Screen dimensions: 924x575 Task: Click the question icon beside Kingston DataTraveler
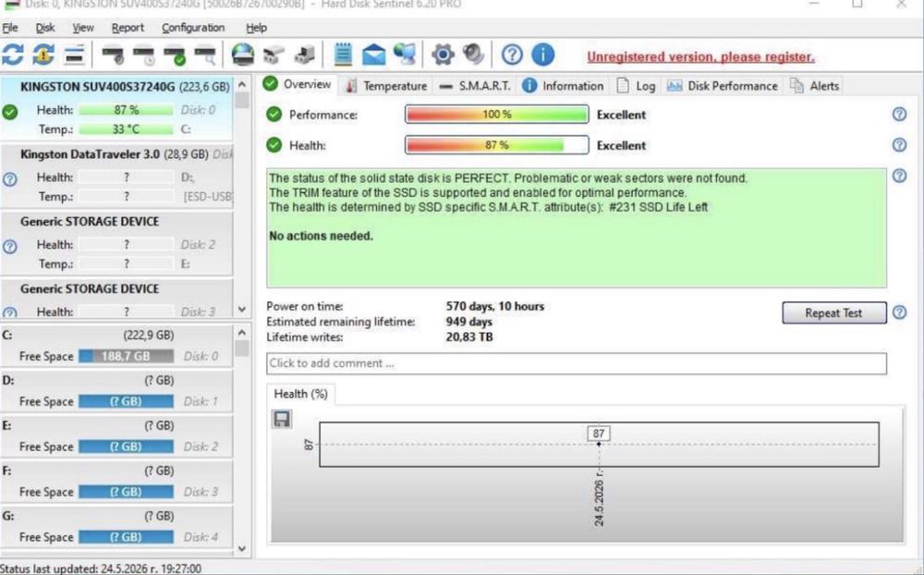click(10, 179)
